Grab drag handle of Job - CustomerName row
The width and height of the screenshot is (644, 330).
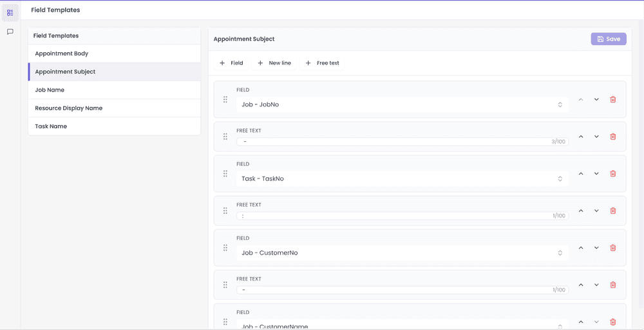225,322
